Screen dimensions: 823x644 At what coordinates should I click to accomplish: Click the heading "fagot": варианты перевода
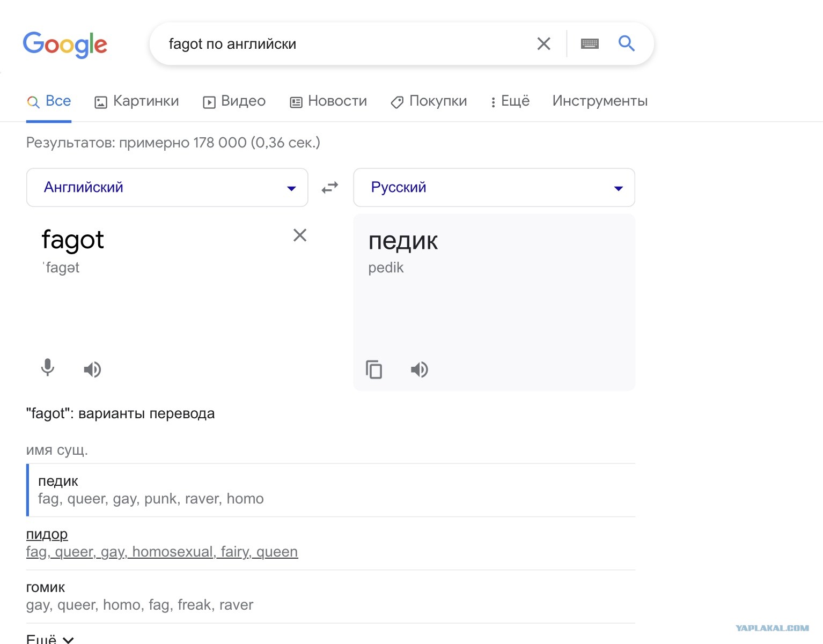point(121,413)
